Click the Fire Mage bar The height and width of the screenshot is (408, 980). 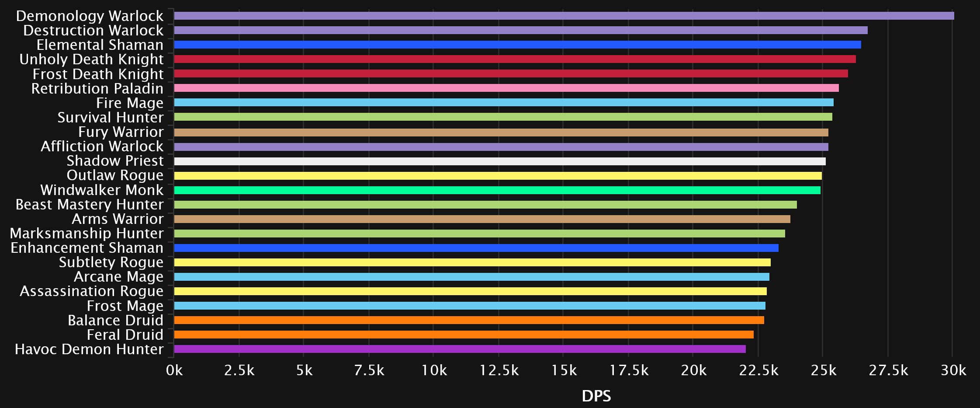(503, 102)
